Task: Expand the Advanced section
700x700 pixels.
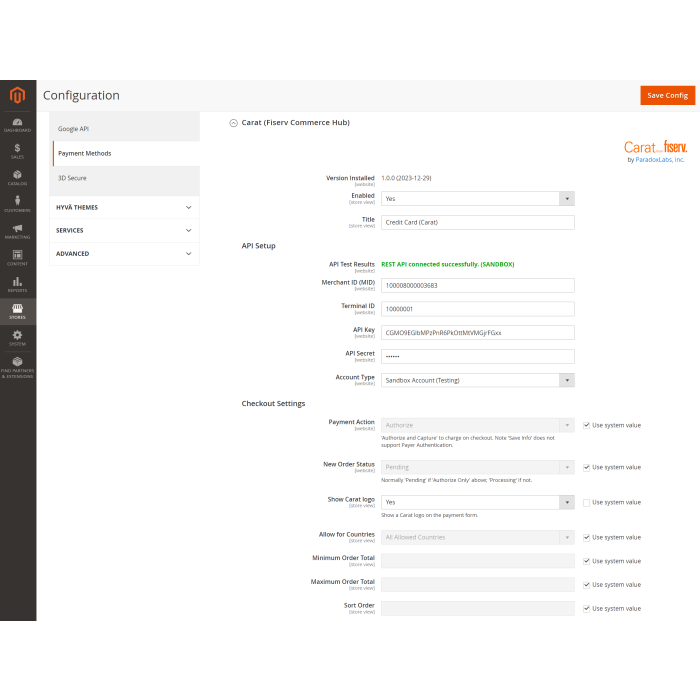Action: pos(124,254)
